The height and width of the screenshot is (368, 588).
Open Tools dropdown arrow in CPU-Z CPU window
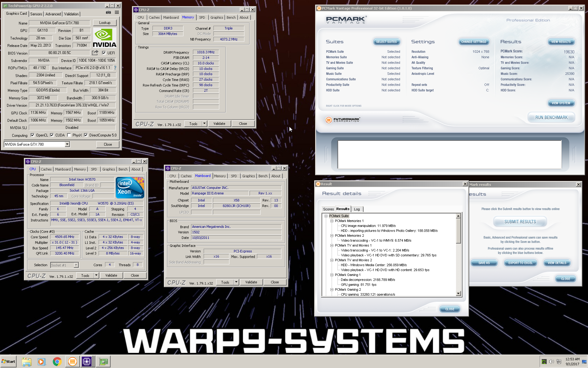tap(96, 275)
